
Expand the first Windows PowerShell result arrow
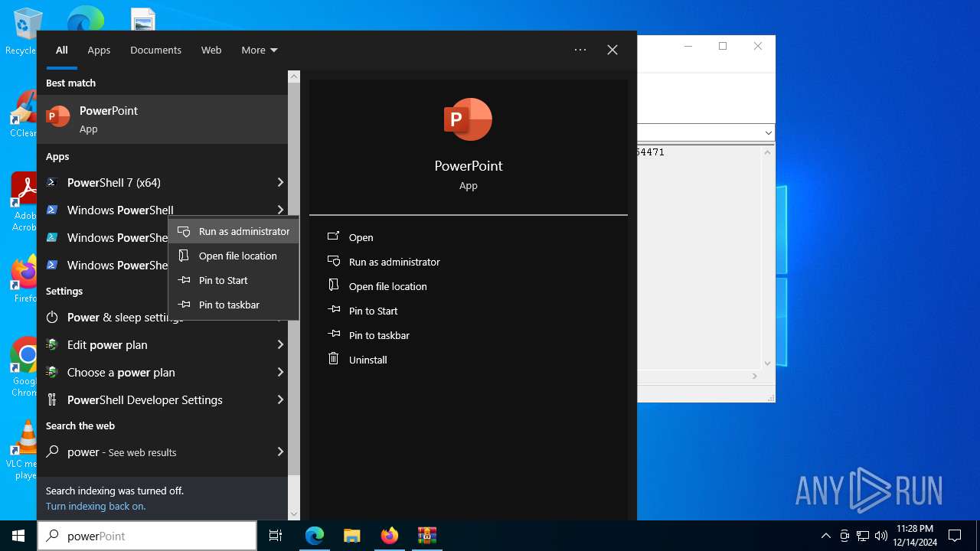[x=280, y=210]
